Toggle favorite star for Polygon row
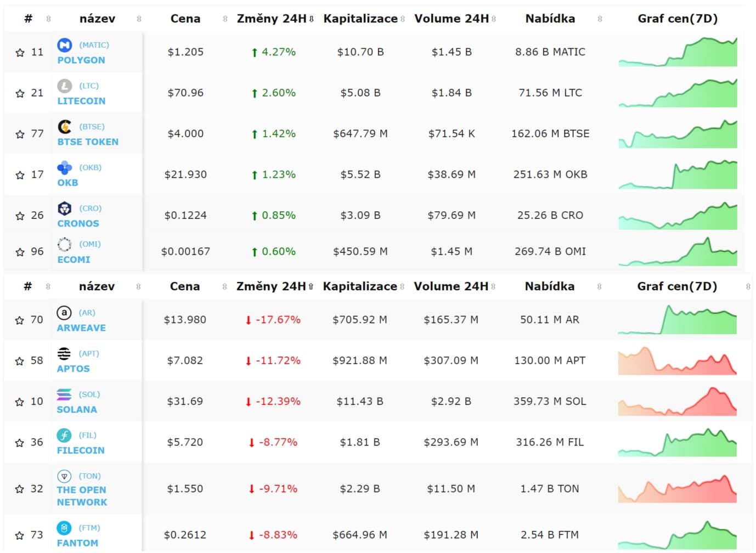 point(20,53)
